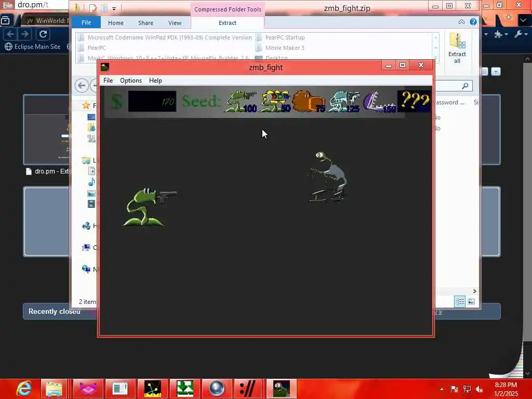
Task: Click the Extract all button
Action: [457, 48]
